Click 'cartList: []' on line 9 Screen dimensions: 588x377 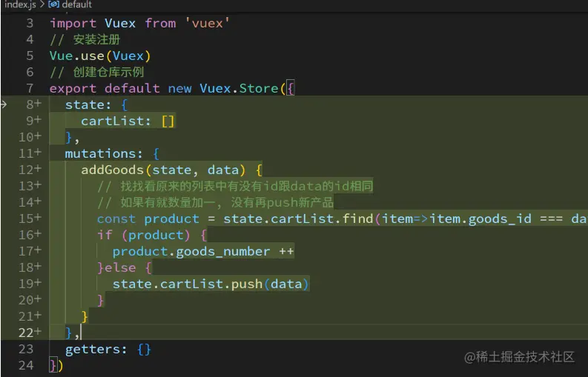pyautogui.click(x=128, y=121)
